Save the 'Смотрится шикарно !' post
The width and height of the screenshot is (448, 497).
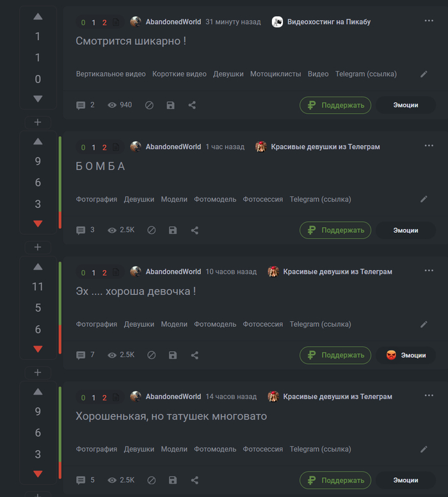tap(171, 106)
